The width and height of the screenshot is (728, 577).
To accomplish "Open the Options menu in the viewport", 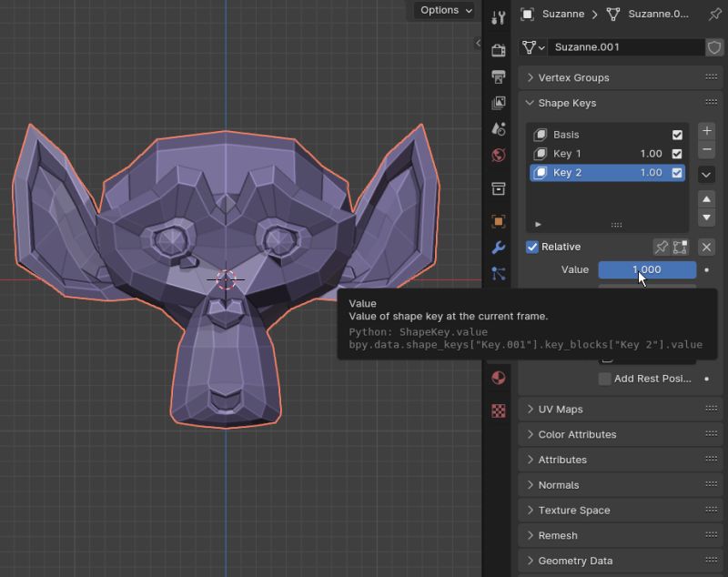I will coord(443,10).
